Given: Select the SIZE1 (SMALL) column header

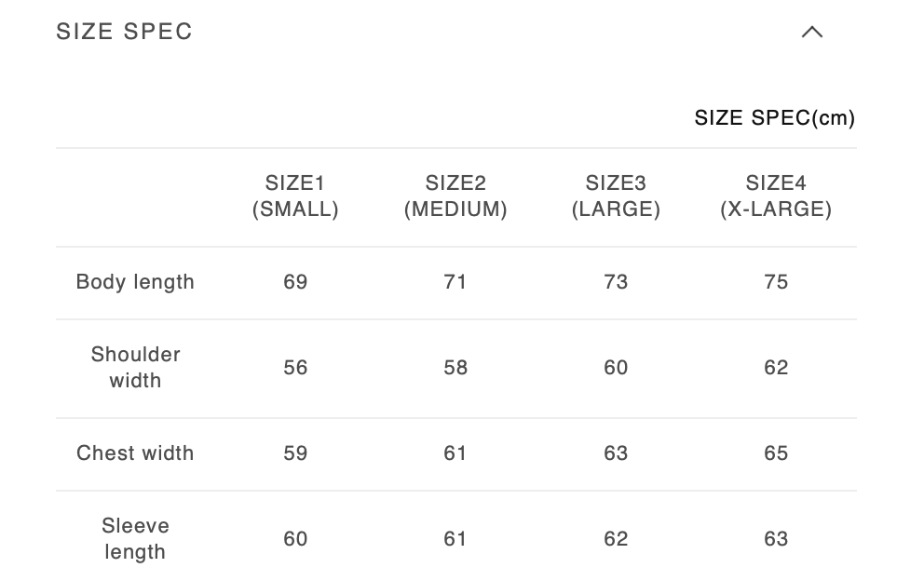Looking at the screenshot, I should [295, 196].
